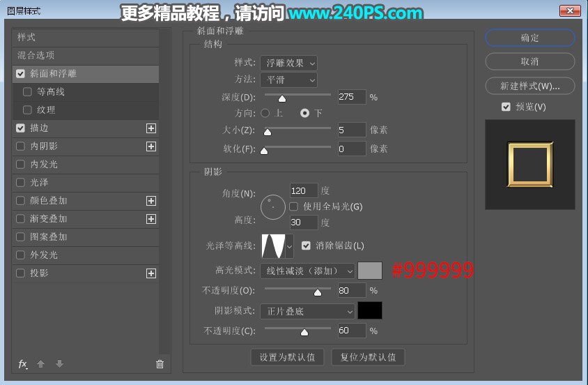The width and height of the screenshot is (588, 385).
Task: Click the 确定 button
Action: click(530, 38)
